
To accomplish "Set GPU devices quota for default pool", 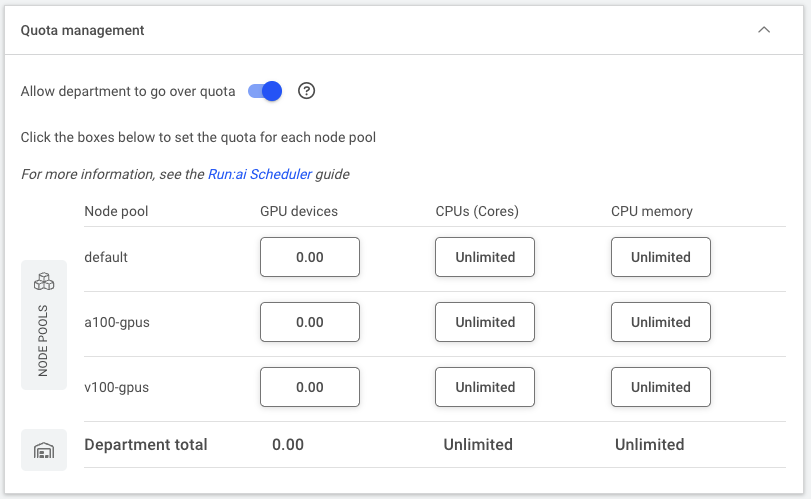I will pos(310,257).
